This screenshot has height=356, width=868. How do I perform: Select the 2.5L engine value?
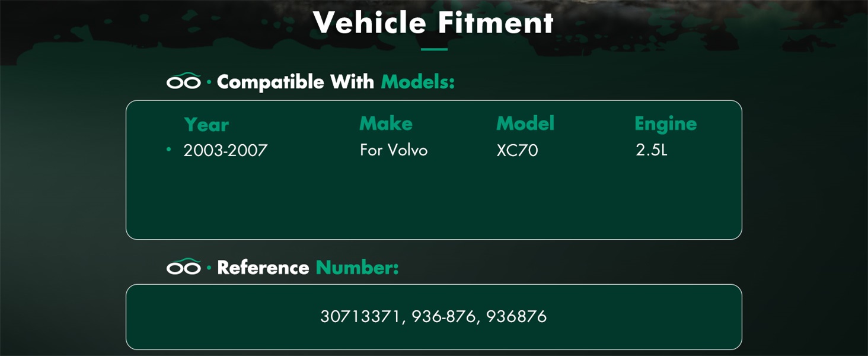[652, 150]
